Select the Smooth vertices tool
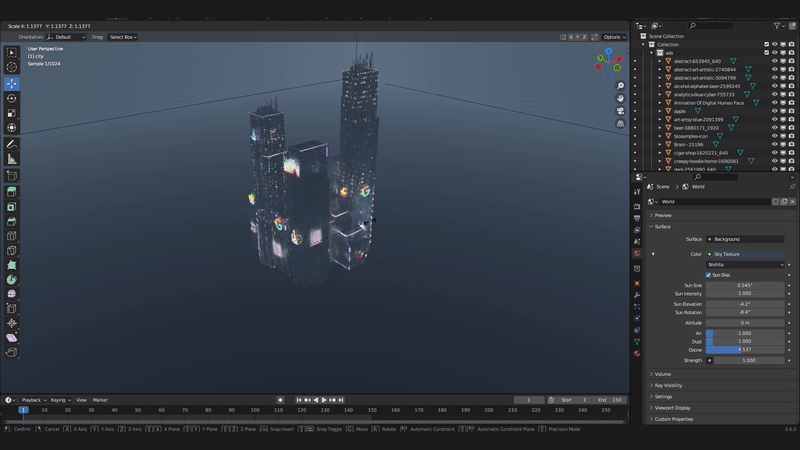800x450 pixels. [x=12, y=294]
